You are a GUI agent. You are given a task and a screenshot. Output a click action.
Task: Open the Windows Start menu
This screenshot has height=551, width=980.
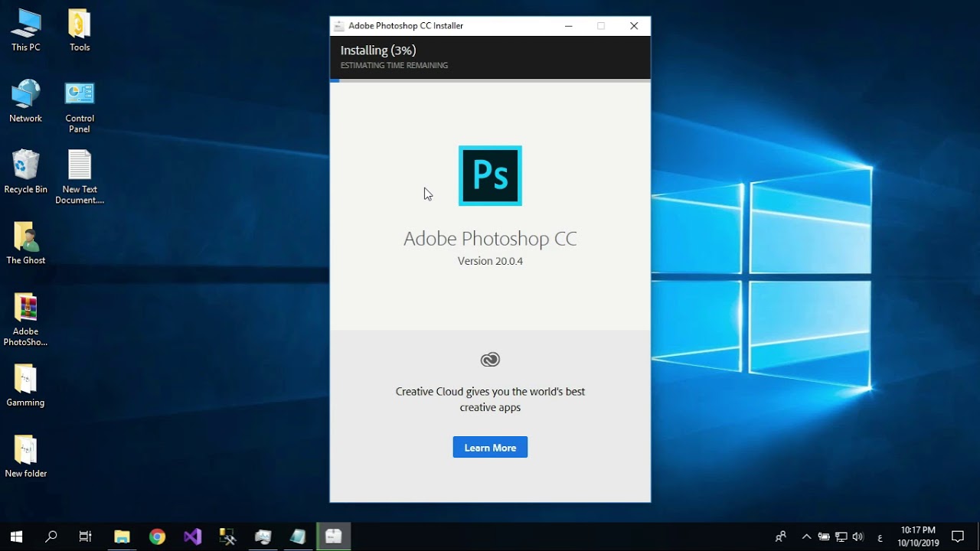click(x=16, y=536)
